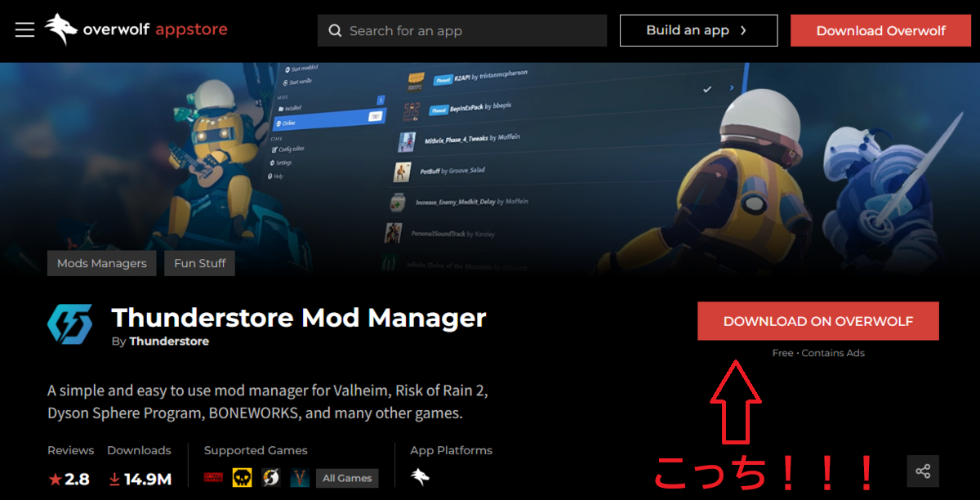Open the Fun Stuff category tag
Screen dimensions: 980x500
click(200, 263)
